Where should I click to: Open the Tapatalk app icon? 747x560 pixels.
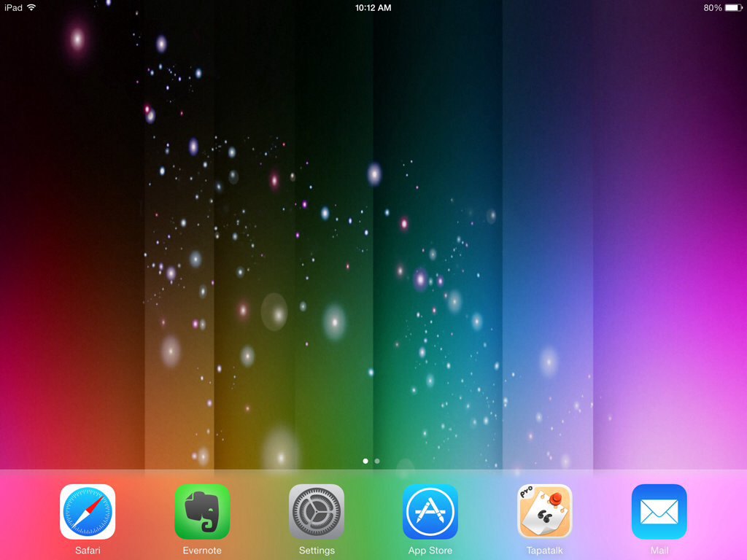pyautogui.click(x=545, y=512)
